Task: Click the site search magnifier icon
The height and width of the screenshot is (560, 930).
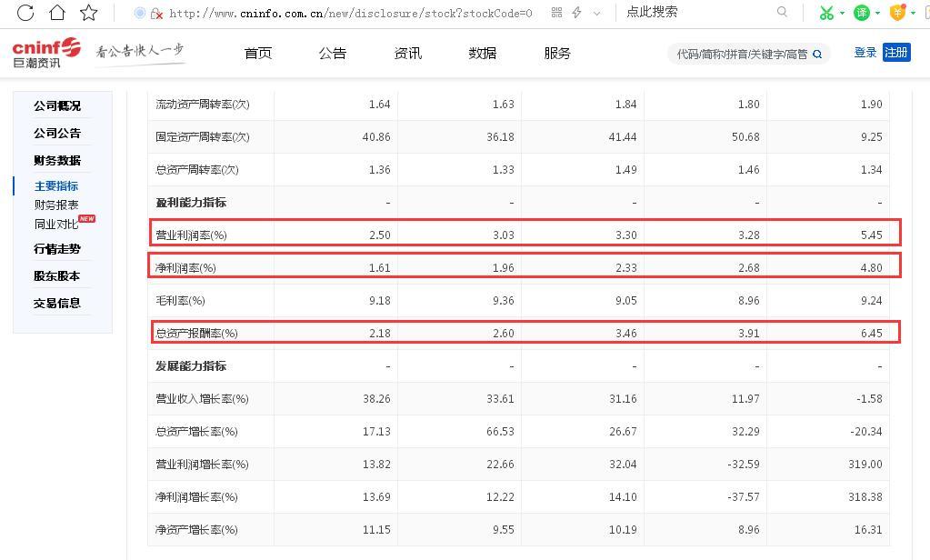Action: pos(817,54)
